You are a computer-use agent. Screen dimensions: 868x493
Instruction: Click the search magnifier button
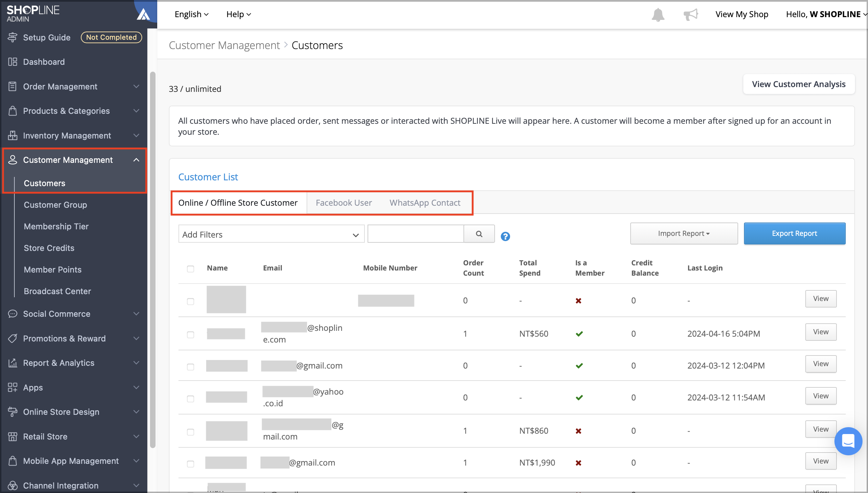[479, 234]
